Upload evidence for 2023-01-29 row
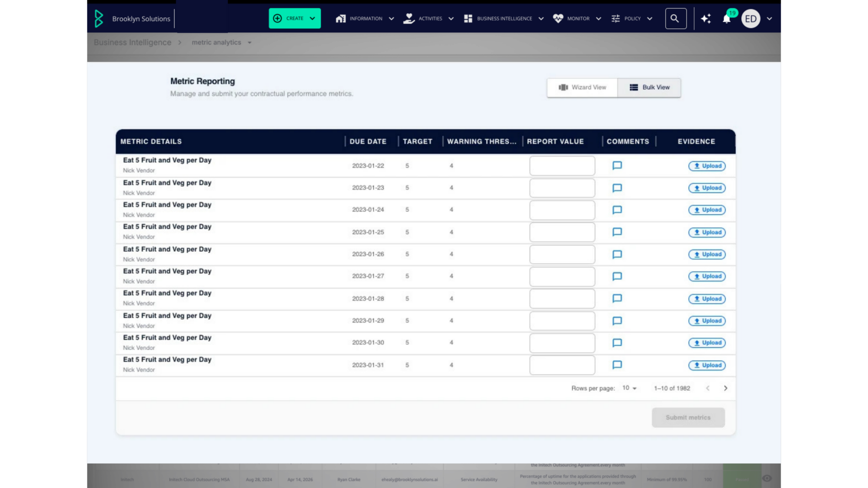Viewport: 868px width, 488px height. [x=707, y=321]
